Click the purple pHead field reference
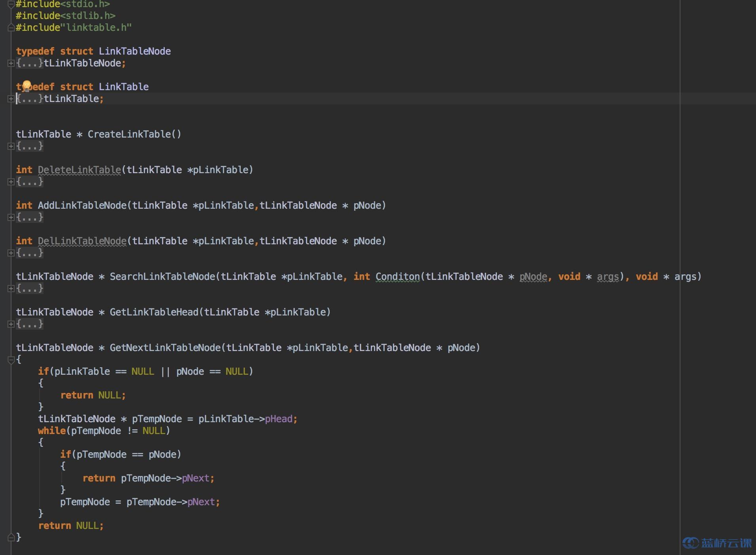Screen dimensions: 756x555 click(x=279, y=419)
